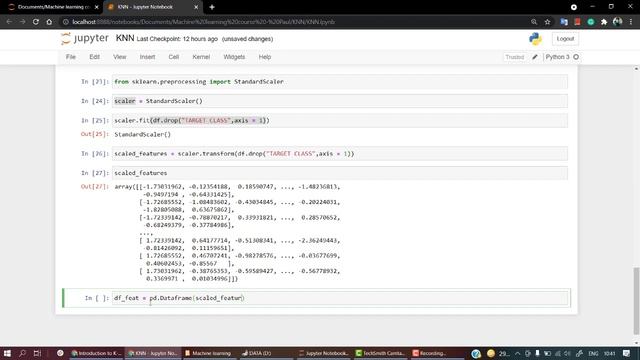
Task: Click the red extension icon
Action: 577,22
